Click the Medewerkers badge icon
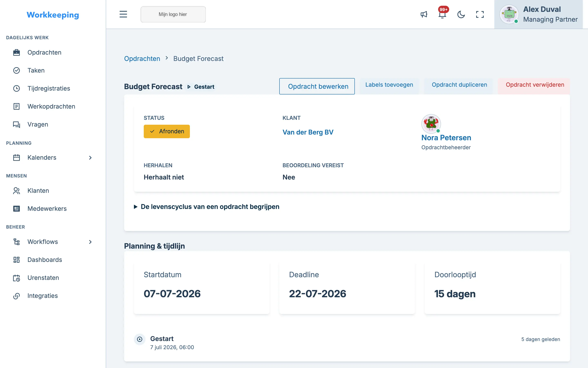The image size is (588, 368). (x=17, y=209)
